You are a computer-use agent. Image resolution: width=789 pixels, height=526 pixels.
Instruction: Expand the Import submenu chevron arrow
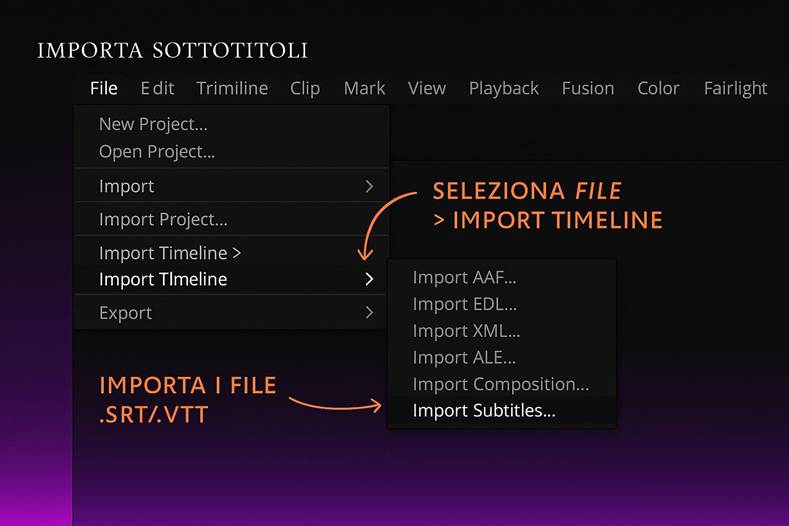tap(369, 186)
